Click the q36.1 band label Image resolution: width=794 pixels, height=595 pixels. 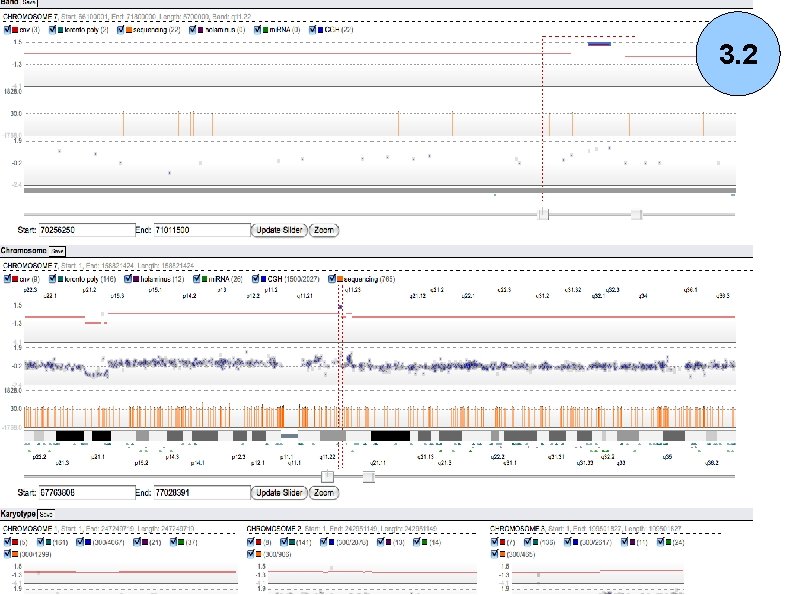691,290
